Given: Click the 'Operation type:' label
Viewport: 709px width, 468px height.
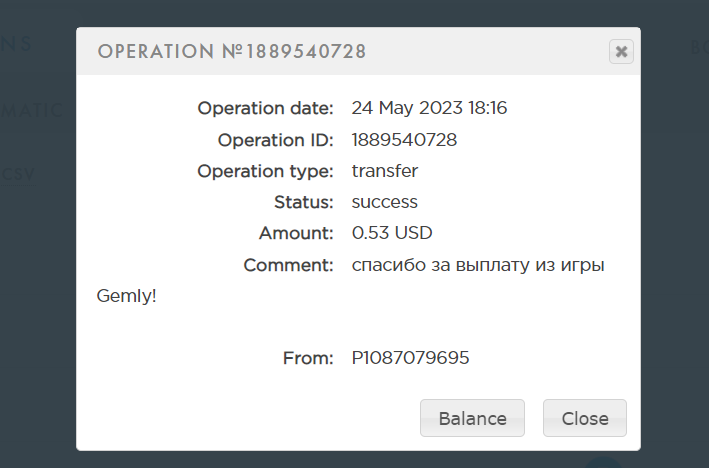Looking at the screenshot, I should coord(265,171).
